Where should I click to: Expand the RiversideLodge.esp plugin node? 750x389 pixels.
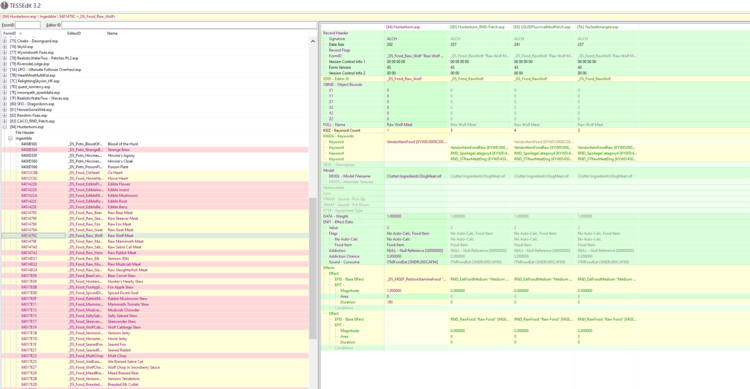tap(5, 64)
